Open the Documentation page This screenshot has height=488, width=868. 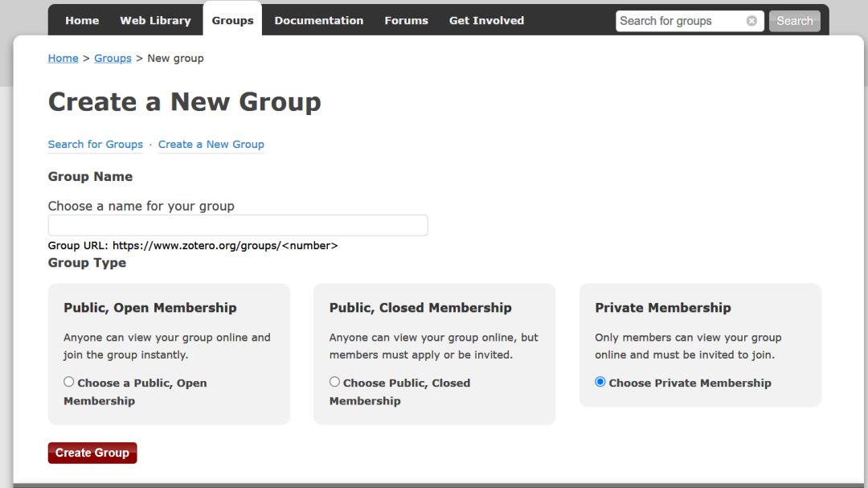(x=318, y=20)
